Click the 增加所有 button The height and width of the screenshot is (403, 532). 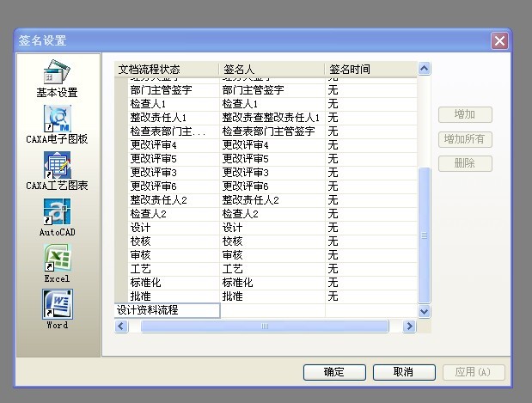(465, 139)
